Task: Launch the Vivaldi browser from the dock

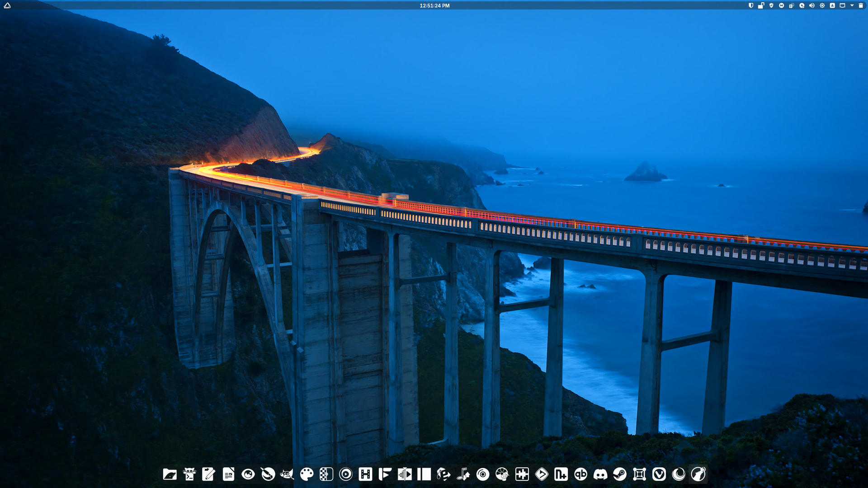Action: pos(659,474)
